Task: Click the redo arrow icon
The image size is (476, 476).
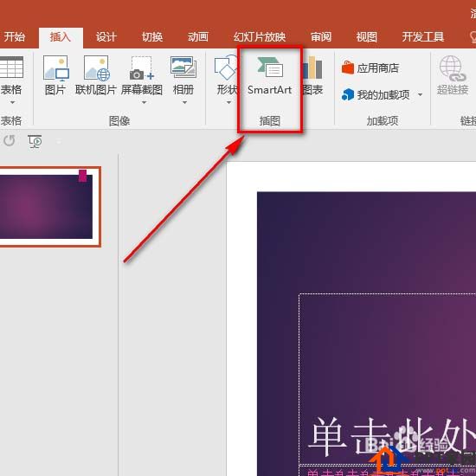Action: click(10, 141)
